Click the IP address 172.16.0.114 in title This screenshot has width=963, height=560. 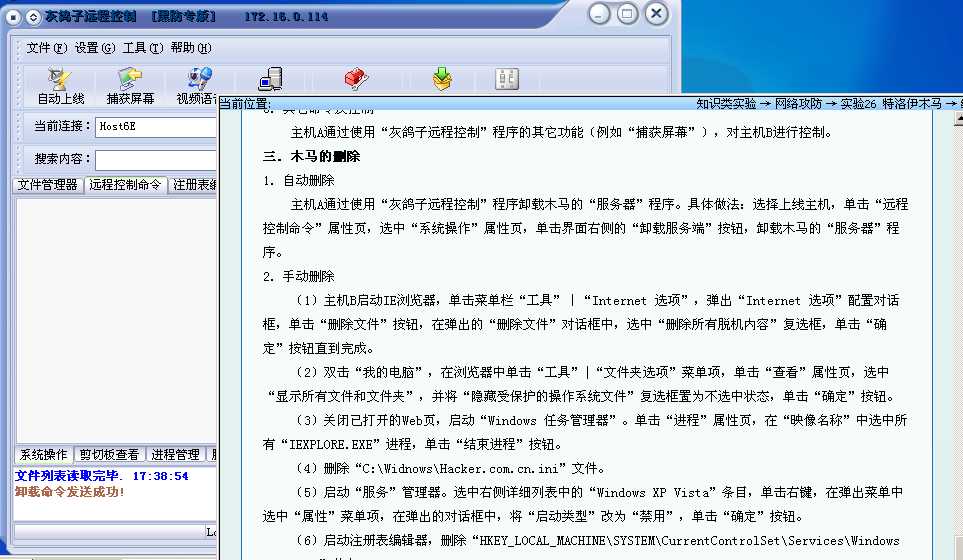(286, 17)
